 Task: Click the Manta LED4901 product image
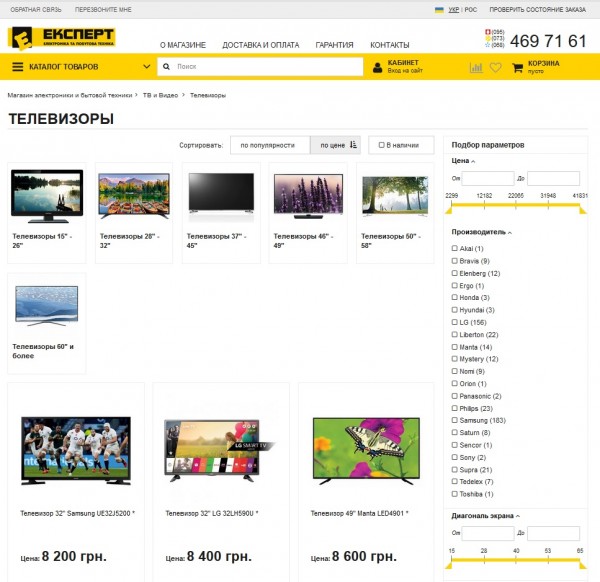(366, 451)
